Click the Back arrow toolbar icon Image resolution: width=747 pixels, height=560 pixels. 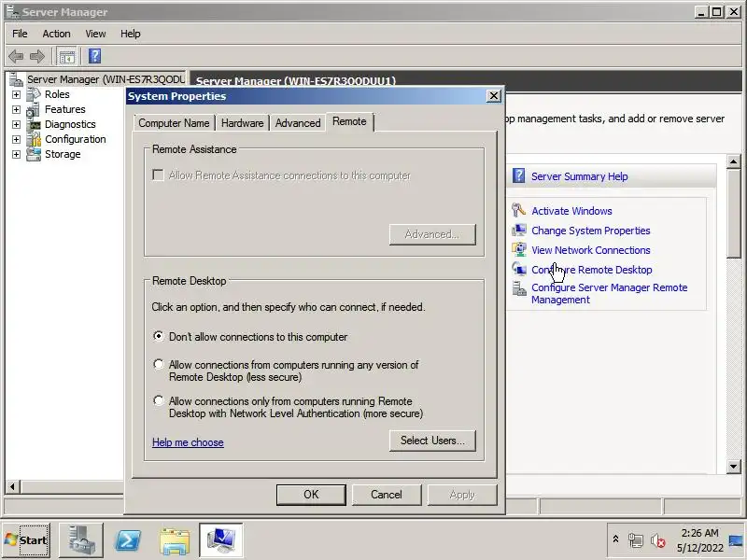click(16, 57)
